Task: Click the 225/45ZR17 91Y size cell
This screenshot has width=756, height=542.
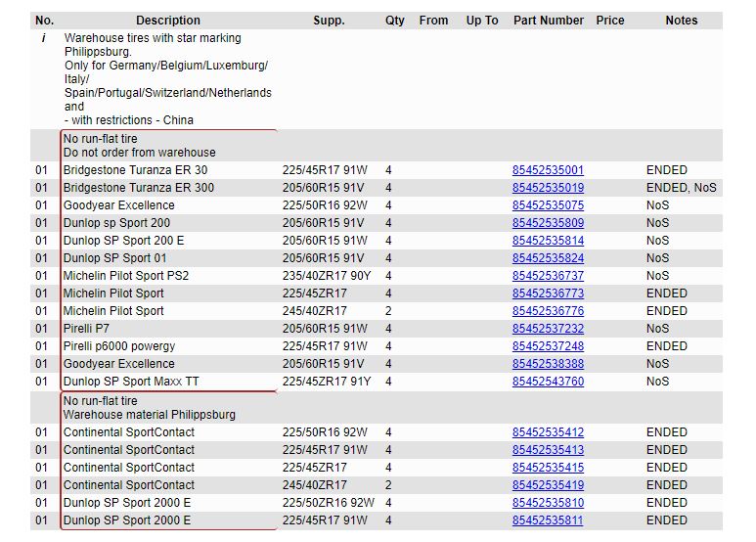Action: [x=327, y=382]
